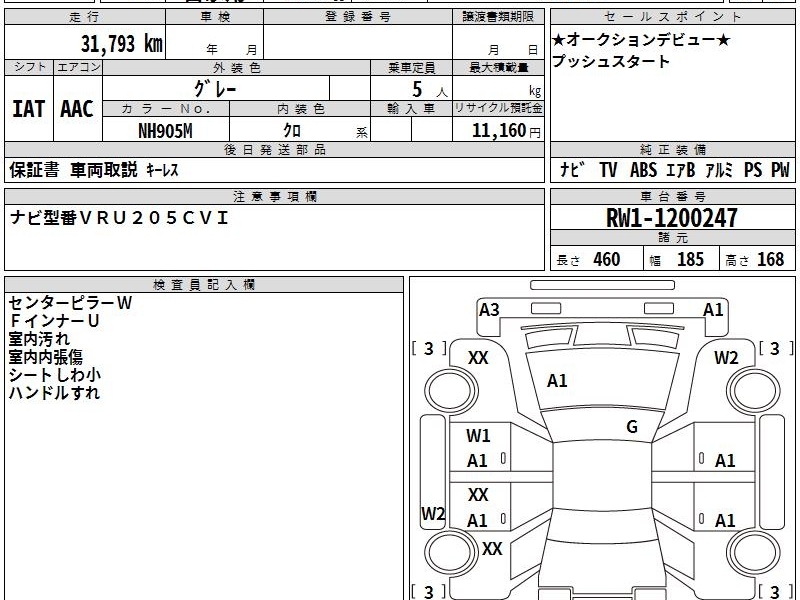Click the IAT shift type value

pos(29,109)
